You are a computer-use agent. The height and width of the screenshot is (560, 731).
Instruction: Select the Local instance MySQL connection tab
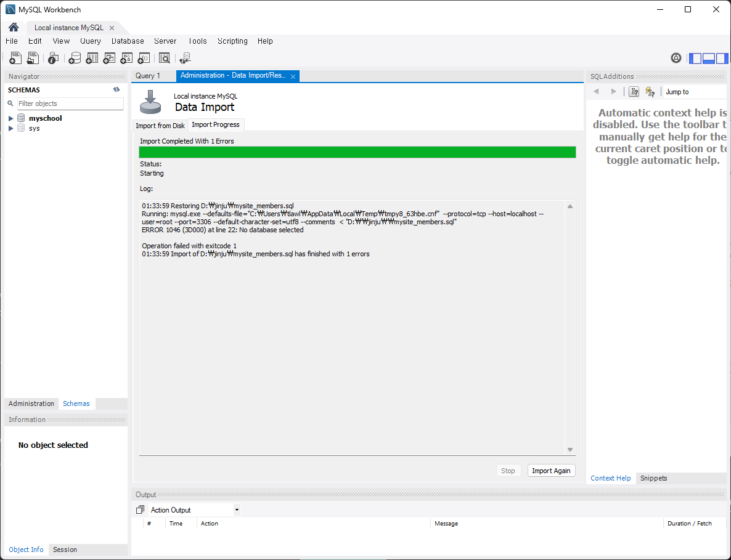69,28
